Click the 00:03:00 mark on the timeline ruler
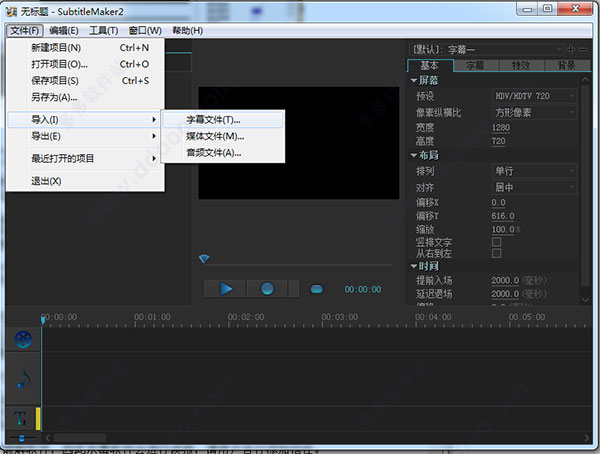600x454 pixels. pyautogui.click(x=339, y=317)
